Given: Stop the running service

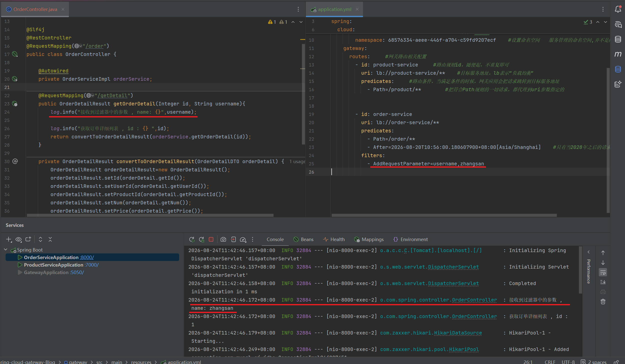Looking at the screenshot, I should [211, 239].
